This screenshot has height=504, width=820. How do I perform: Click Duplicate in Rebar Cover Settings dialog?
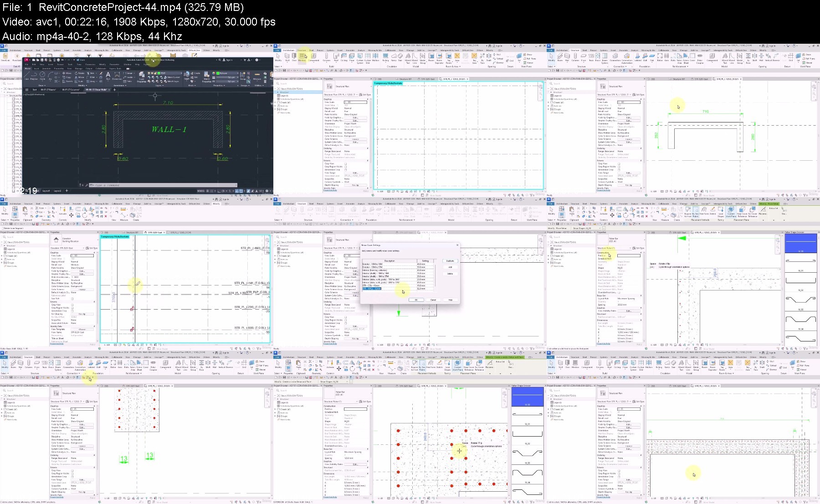[x=450, y=261]
